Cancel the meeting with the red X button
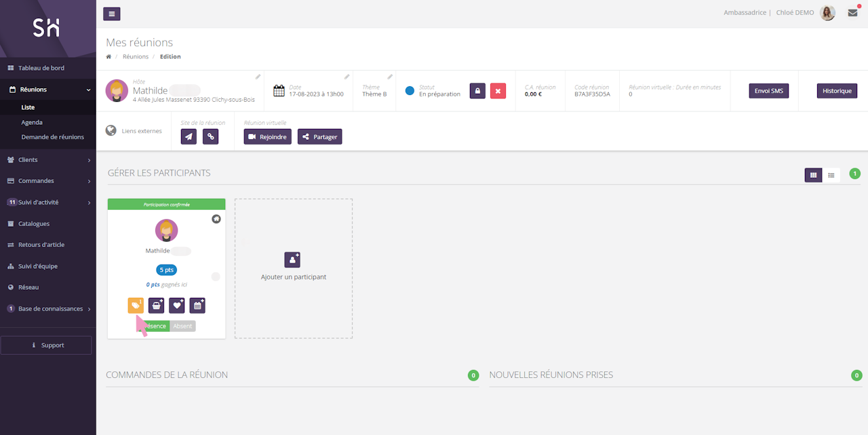Image resolution: width=868 pixels, height=435 pixels. tap(498, 91)
